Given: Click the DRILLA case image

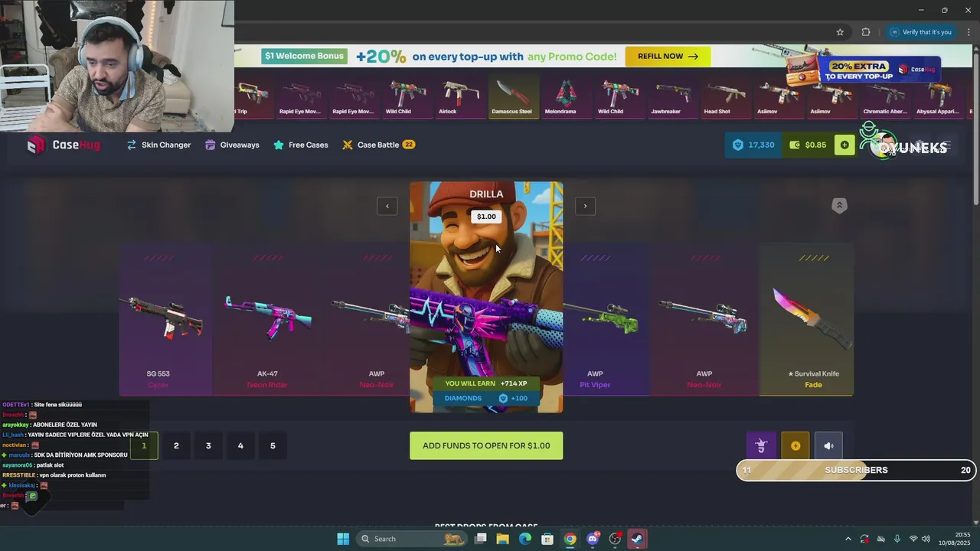Looking at the screenshot, I should click(x=486, y=297).
